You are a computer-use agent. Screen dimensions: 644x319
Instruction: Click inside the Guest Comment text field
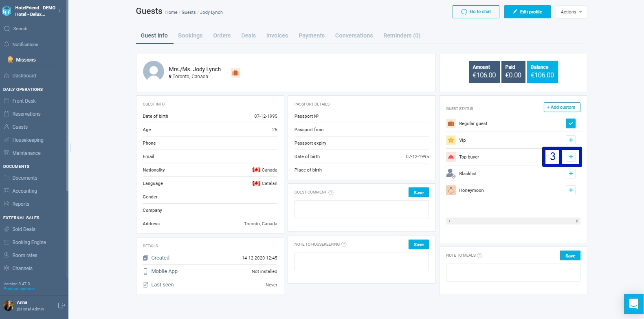362,209
